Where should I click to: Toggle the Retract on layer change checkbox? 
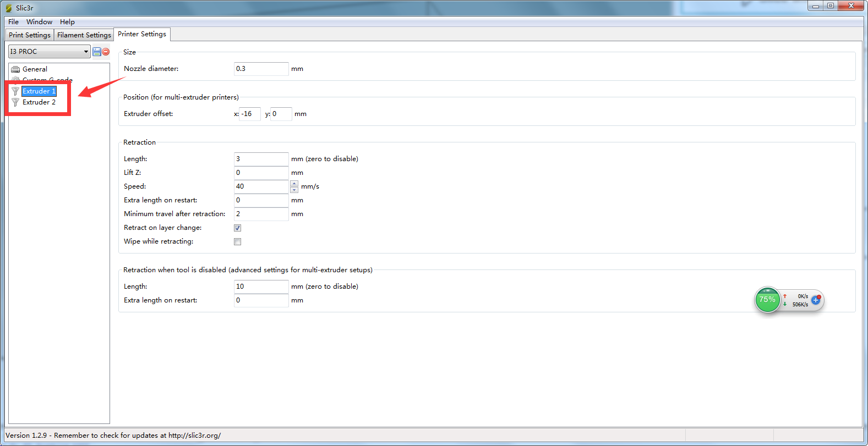click(x=237, y=228)
